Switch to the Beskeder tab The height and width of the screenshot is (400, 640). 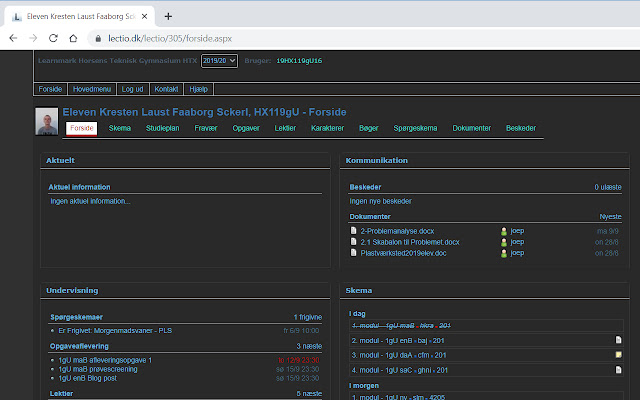tap(521, 128)
